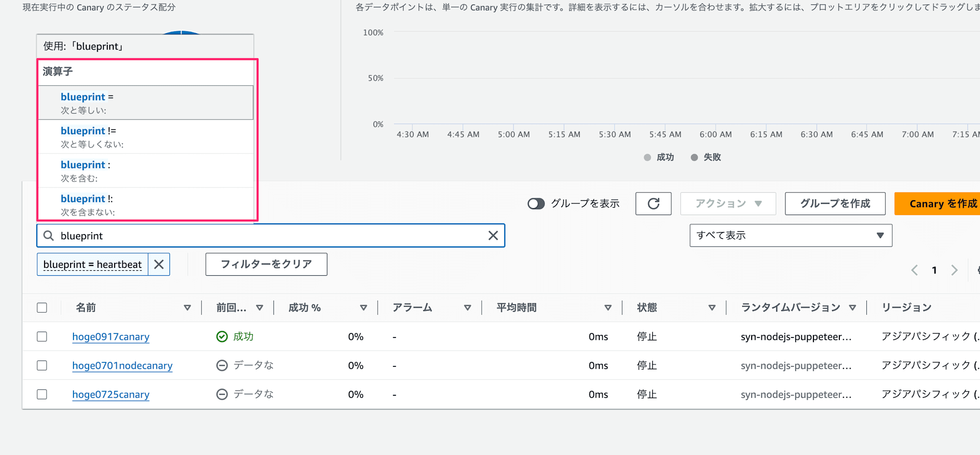Viewport: 980px width, 455px height.
Task: Sort by 平均時間 column arrow
Action: coord(608,308)
